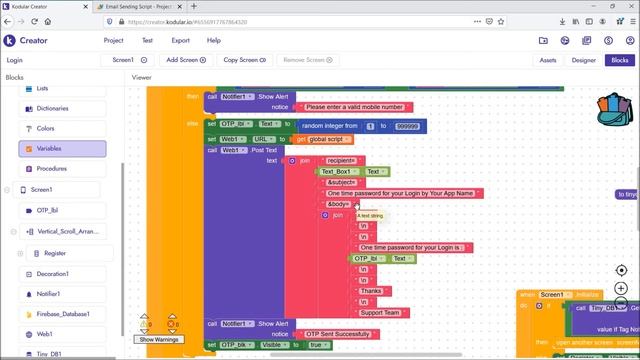640x360 pixels.
Task: Click the mutator gear on inner join block
Action: [325, 215]
